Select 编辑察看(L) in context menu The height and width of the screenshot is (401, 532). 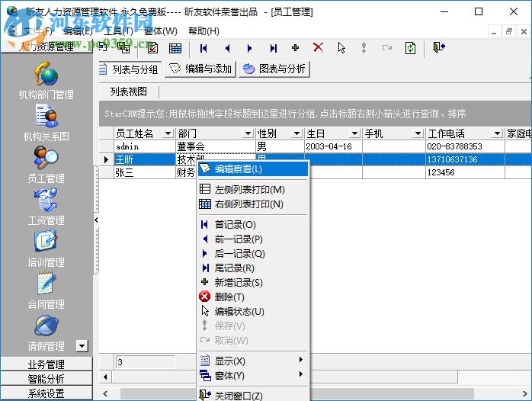tap(253, 169)
